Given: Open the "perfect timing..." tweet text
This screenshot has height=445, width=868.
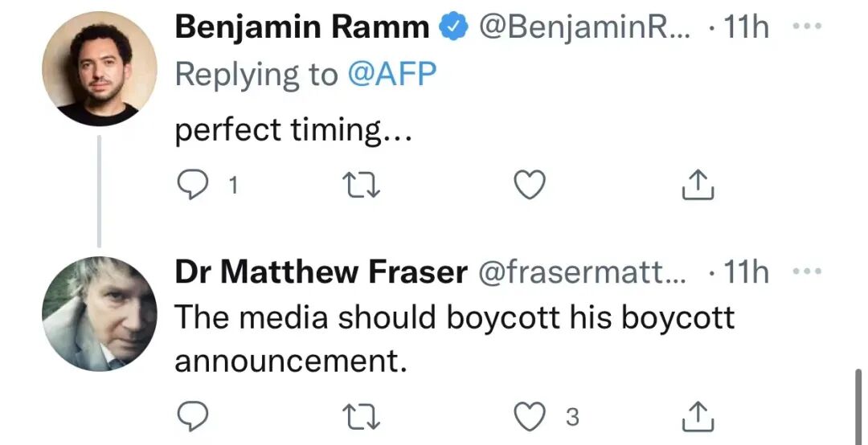Looking at the screenshot, I should click(293, 130).
